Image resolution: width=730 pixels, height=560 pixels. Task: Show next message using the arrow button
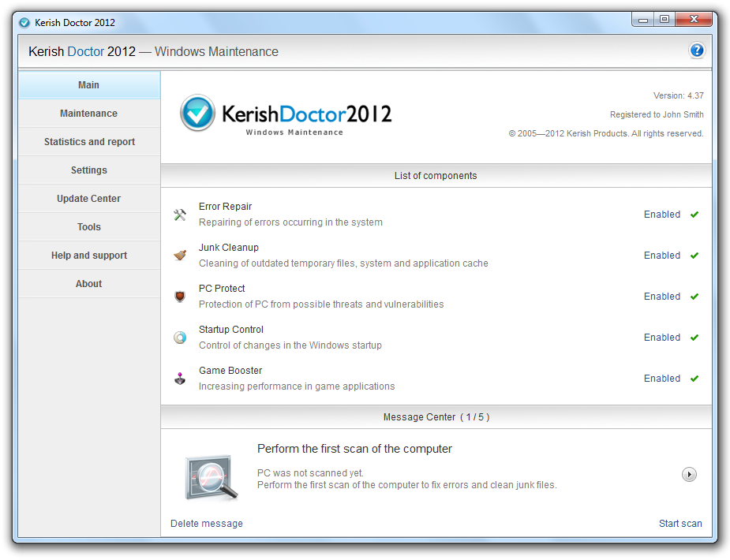(x=689, y=474)
